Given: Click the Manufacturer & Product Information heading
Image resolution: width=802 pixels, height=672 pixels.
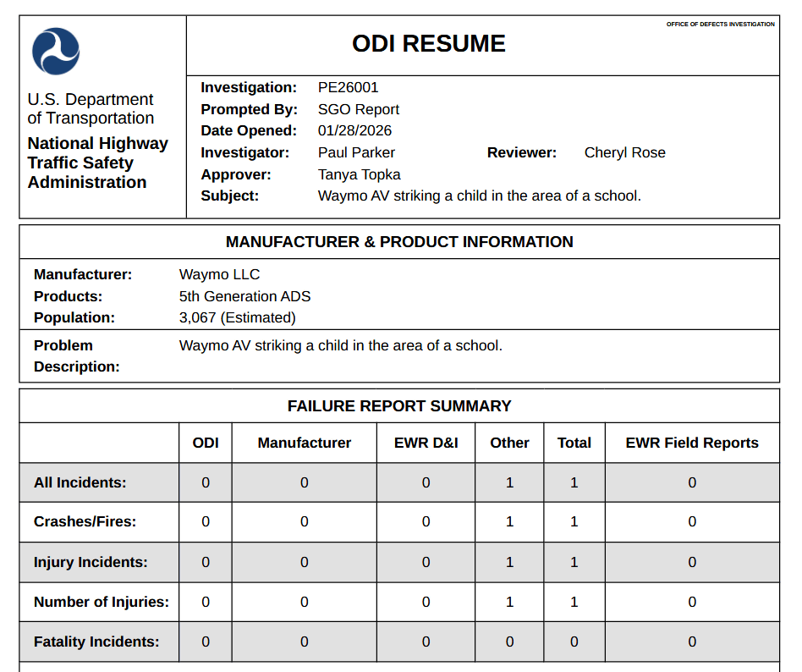Looking at the screenshot, I should click(x=399, y=242).
